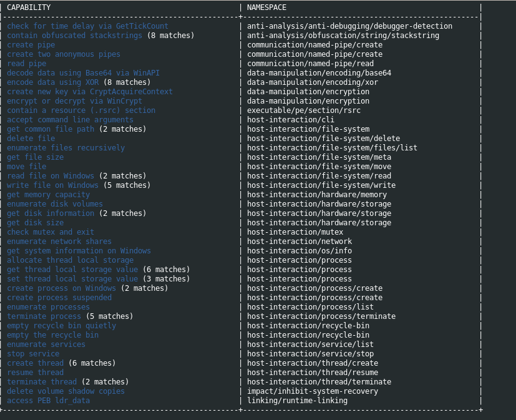
Task: Click the CAPABILITY column header
Action: click(x=29, y=7)
